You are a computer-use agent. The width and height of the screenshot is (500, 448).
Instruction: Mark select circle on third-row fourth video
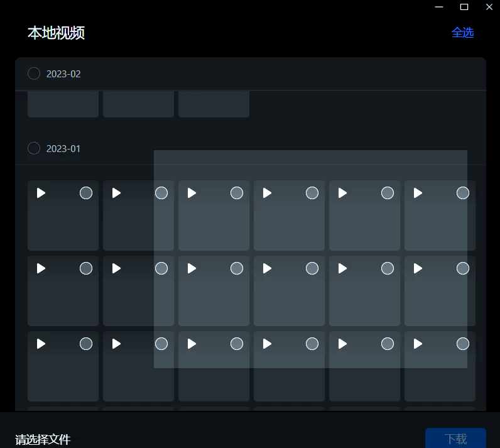[312, 344]
